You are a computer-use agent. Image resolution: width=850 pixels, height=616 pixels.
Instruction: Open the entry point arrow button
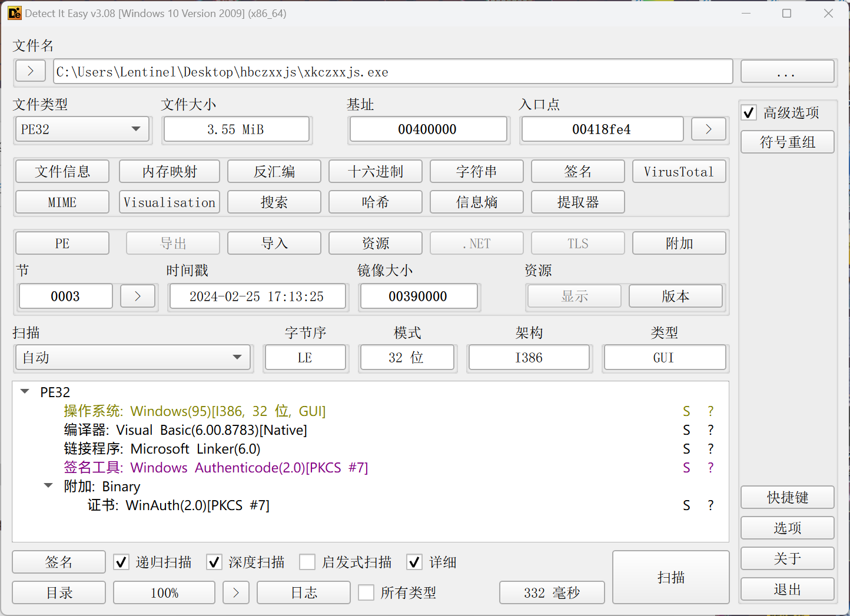tap(708, 129)
